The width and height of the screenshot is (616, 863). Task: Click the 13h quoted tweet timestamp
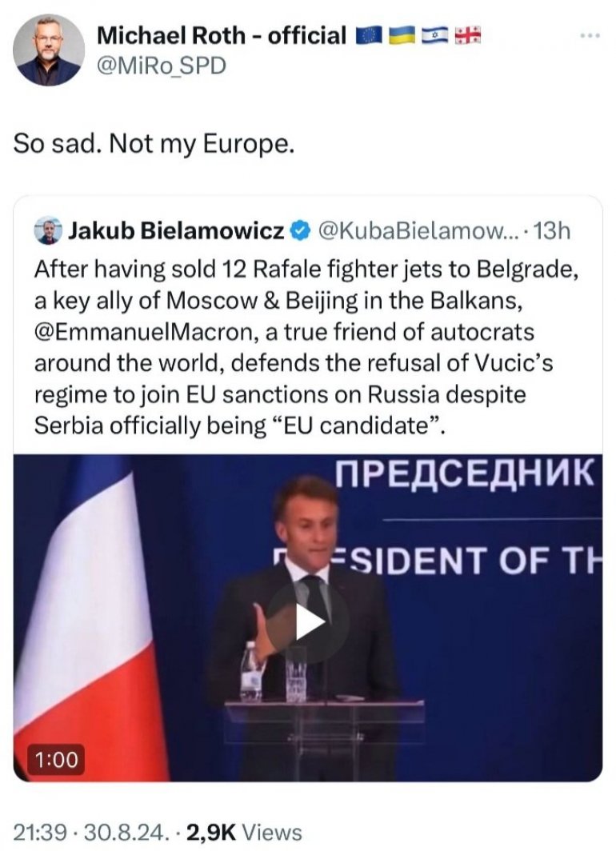552,231
